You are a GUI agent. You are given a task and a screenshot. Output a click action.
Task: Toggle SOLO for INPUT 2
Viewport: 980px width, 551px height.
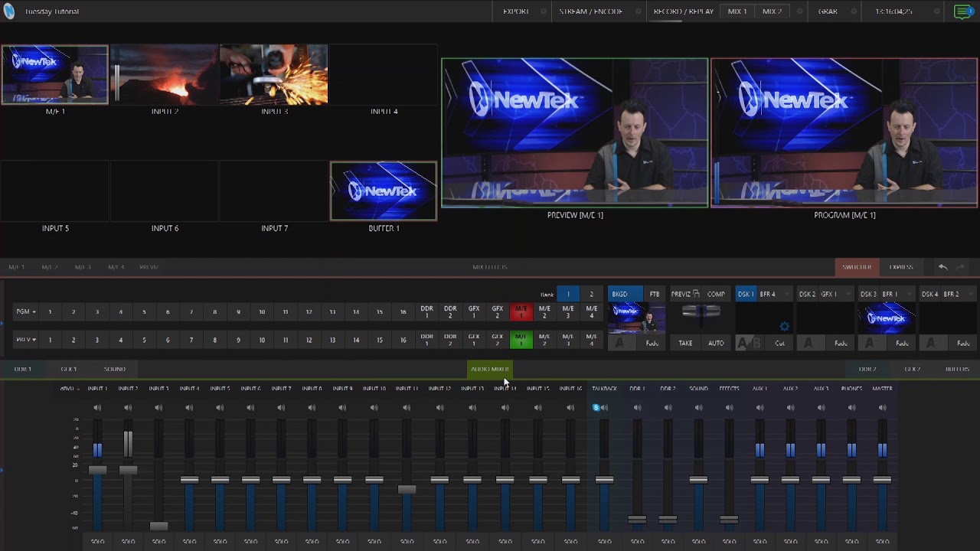[128, 542]
